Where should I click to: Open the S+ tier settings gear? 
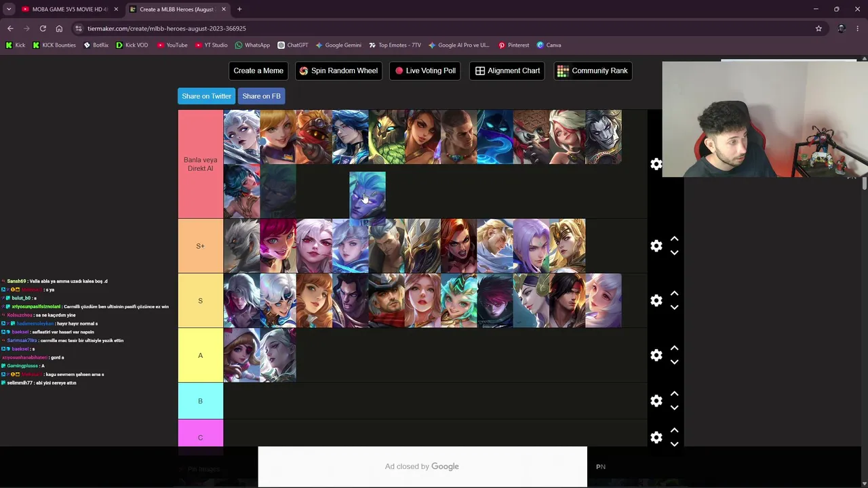pyautogui.click(x=656, y=246)
